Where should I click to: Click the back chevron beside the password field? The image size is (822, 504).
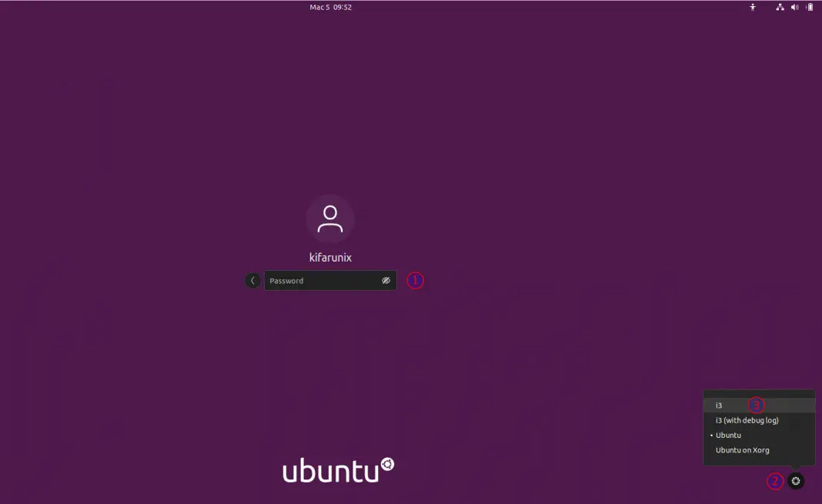(x=252, y=280)
